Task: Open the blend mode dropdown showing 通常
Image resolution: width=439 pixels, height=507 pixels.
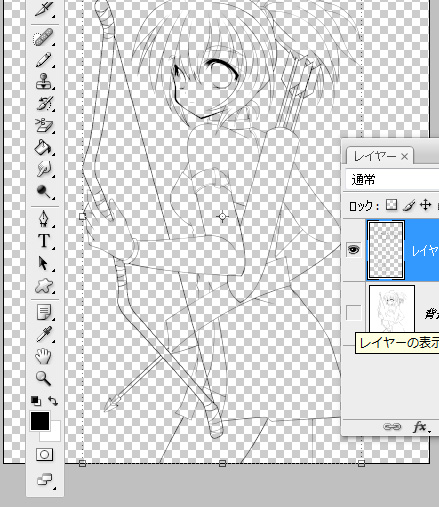Action: [x=392, y=180]
